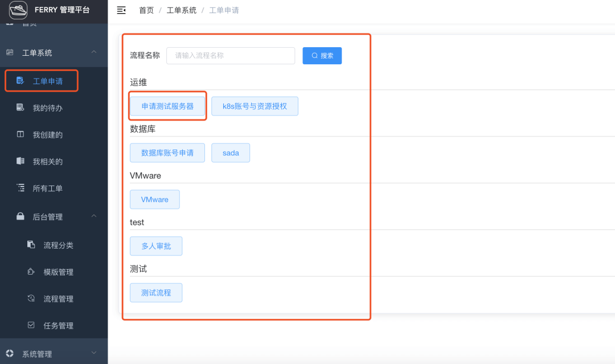The width and height of the screenshot is (615, 364).
Task: Open 流程管理 in the sidebar
Action: pos(58,299)
